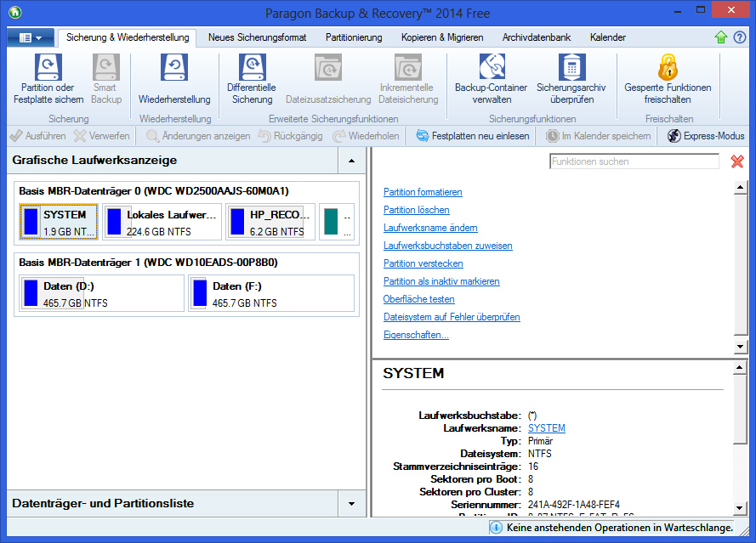Click the Dateisystem value NTFS
This screenshot has height=543, width=756.
[539, 454]
